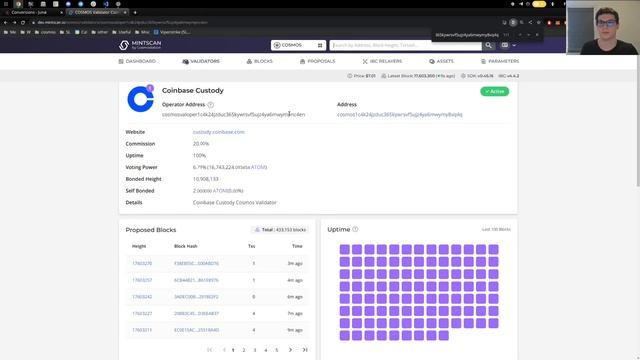Go to the IBC Relayers nav item
Viewport: 640px width, 360px height.
(382, 61)
